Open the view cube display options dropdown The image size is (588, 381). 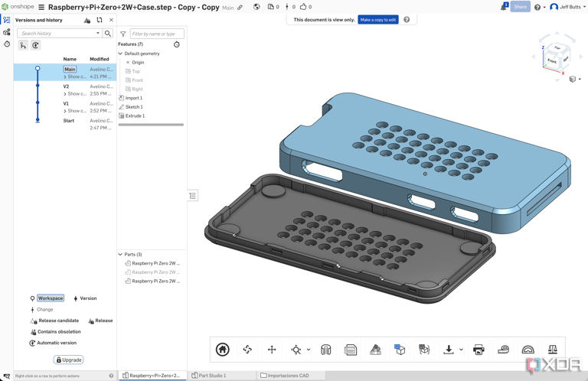point(580,79)
